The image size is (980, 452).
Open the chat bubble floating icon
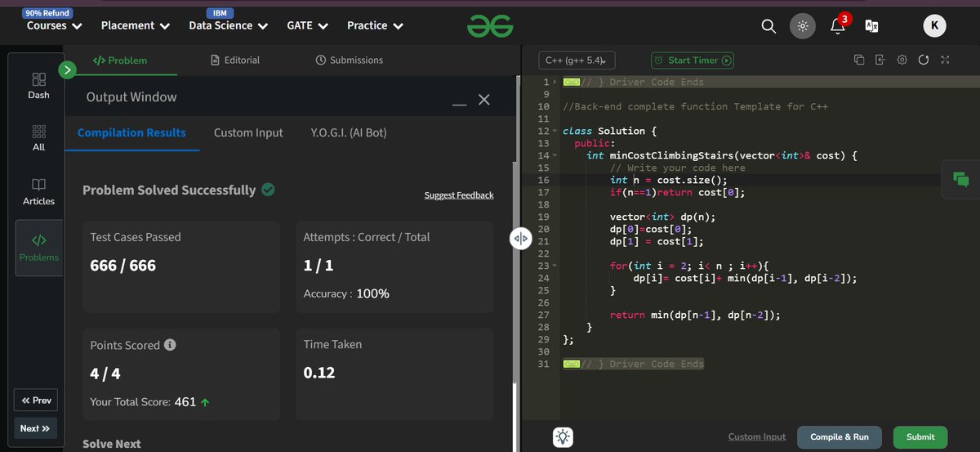(x=960, y=180)
